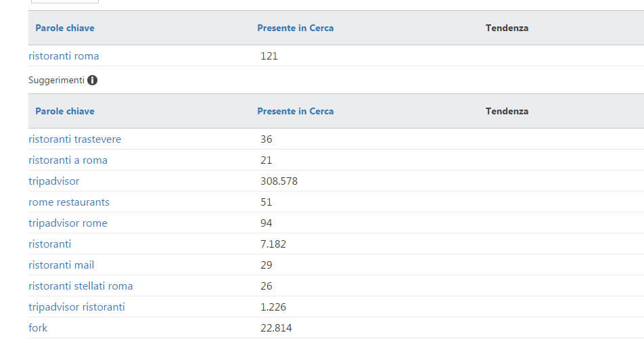Click the single-word 'ristoranti' keyword link
The height and width of the screenshot is (341, 644).
click(49, 244)
